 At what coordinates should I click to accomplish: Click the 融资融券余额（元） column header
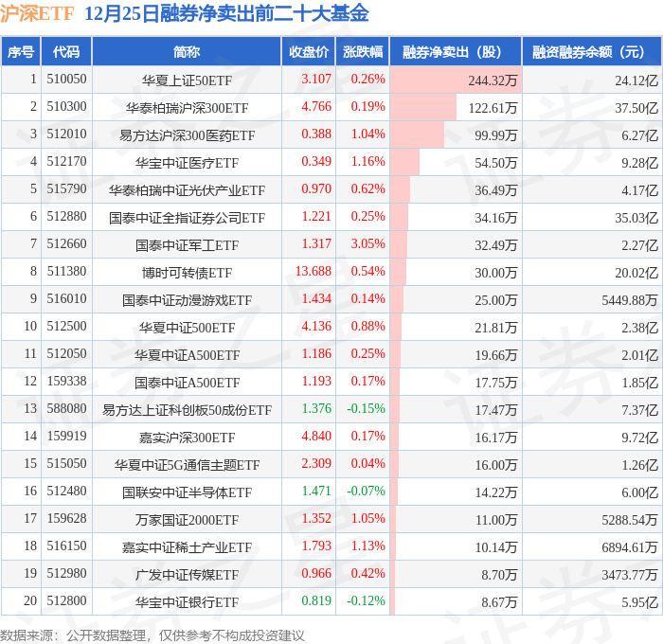click(x=592, y=51)
